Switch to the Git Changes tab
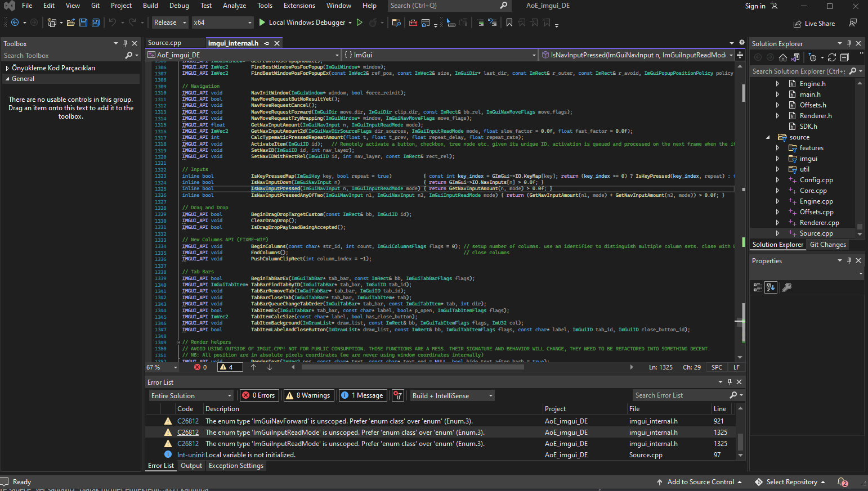The width and height of the screenshot is (868, 491). tap(827, 245)
